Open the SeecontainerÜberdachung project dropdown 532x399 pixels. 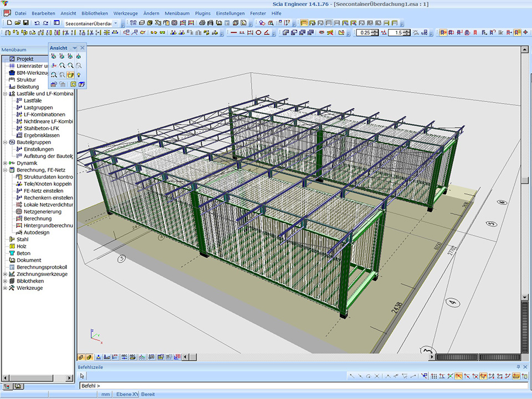(x=115, y=24)
